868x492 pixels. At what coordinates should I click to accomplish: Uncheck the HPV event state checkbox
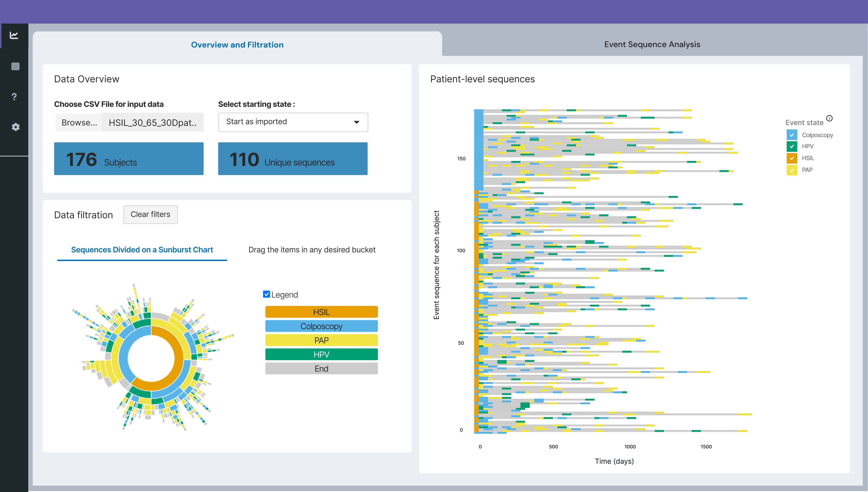coord(792,146)
